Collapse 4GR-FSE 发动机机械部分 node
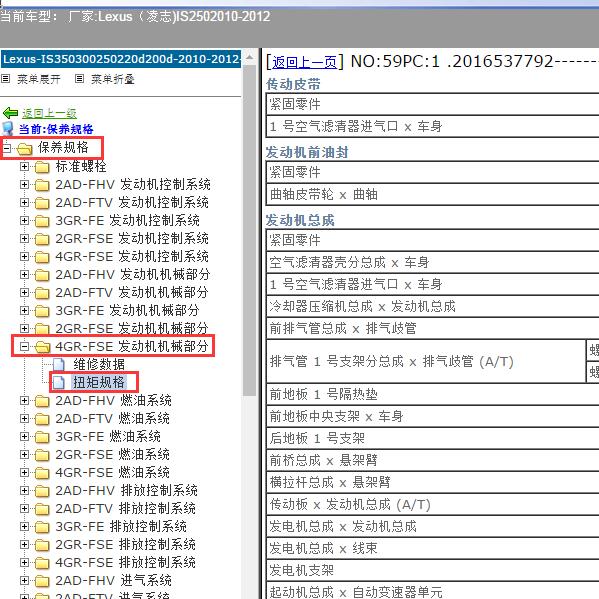Viewport: 599px width, 599px height. pos(24,346)
